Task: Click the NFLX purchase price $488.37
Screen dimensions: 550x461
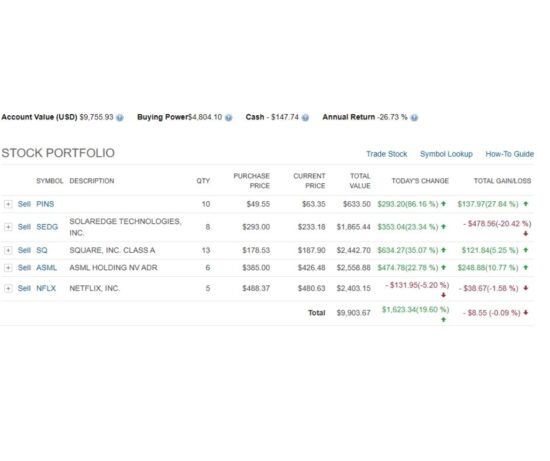Action: [256, 288]
